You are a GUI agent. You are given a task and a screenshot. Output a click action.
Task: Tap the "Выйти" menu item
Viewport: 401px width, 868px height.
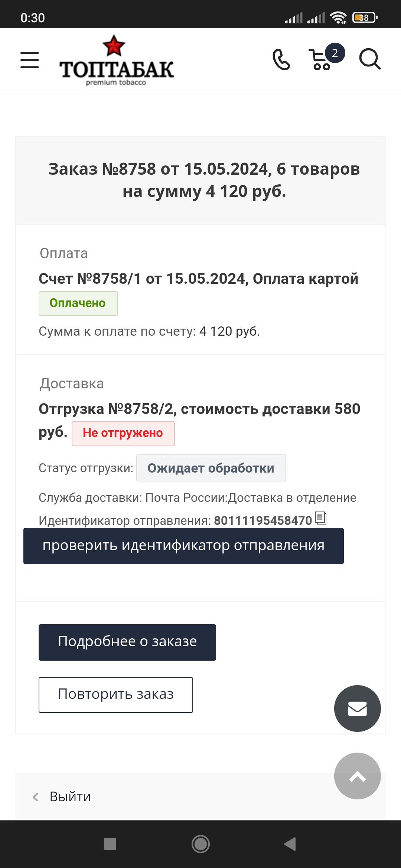pyautogui.click(x=70, y=796)
